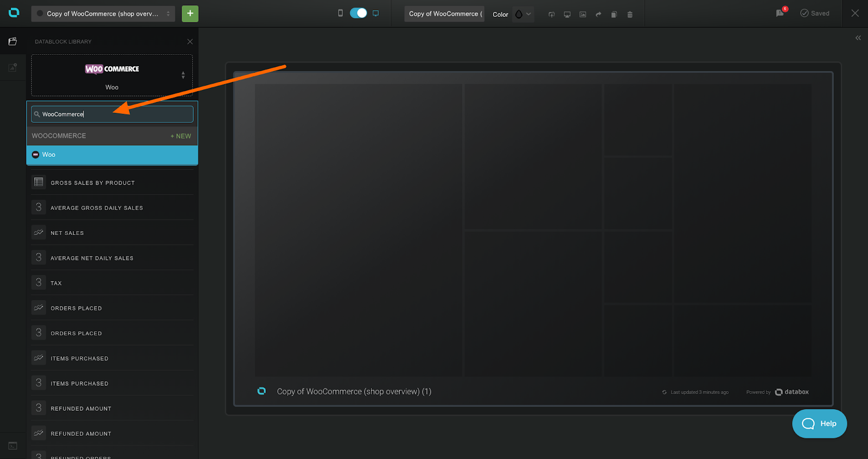Select the Tax datablock
Screen dimensions: 868x459
[112, 283]
